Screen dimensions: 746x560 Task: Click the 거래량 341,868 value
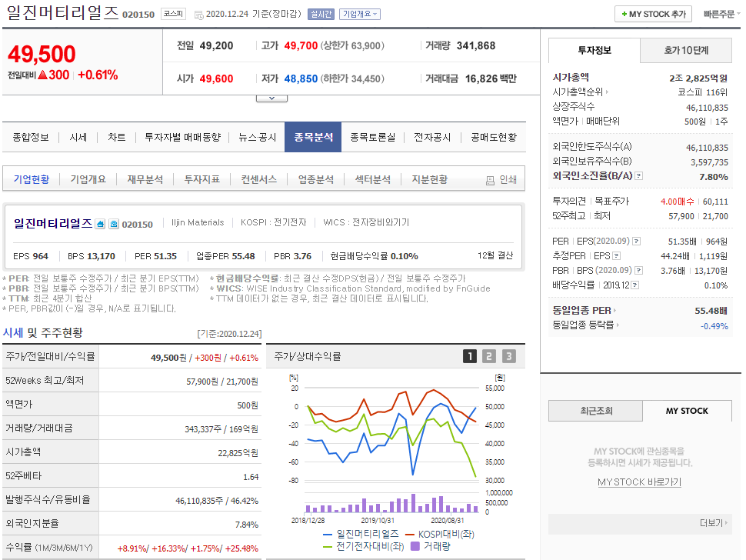point(476,46)
